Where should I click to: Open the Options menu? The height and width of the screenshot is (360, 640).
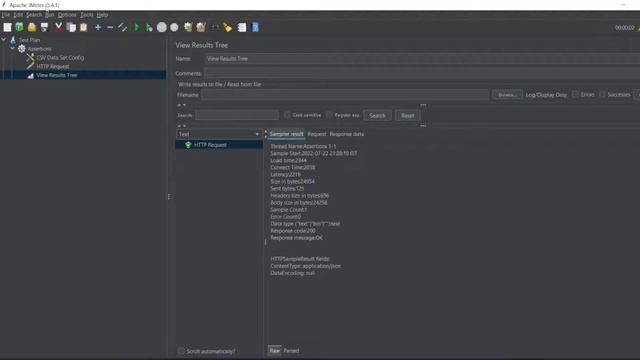click(x=67, y=15)
